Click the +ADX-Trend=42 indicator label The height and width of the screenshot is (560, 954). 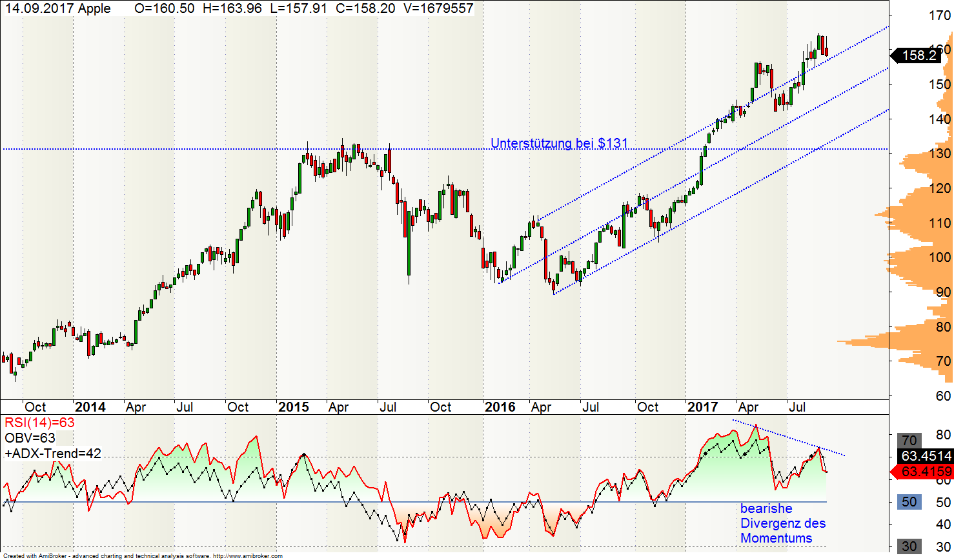(53, 454)
